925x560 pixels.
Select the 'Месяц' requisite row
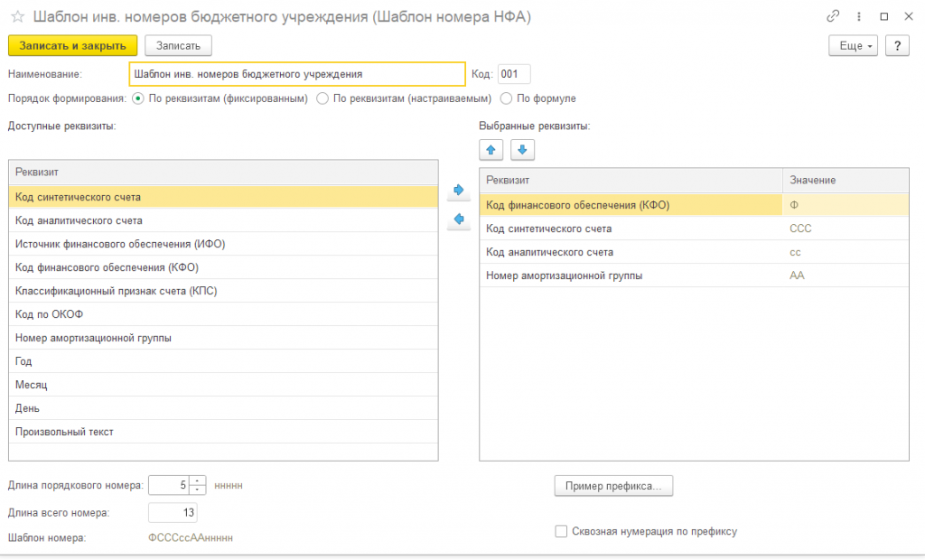click(223, 385)
